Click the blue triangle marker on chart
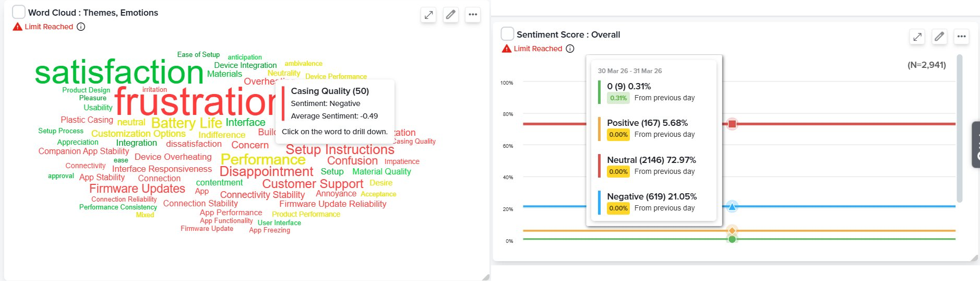 point(732,207)
